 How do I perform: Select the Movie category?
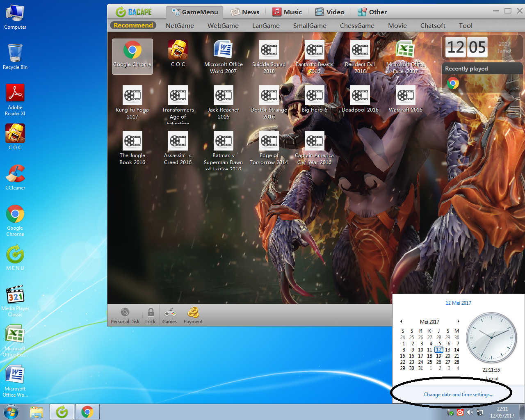[x=397, y=25]
